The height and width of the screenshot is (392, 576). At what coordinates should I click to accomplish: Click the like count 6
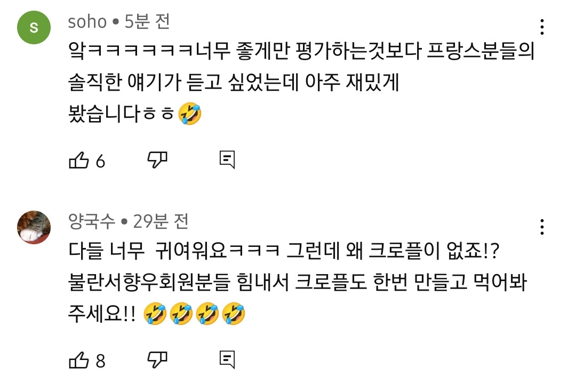pos(100,161)
